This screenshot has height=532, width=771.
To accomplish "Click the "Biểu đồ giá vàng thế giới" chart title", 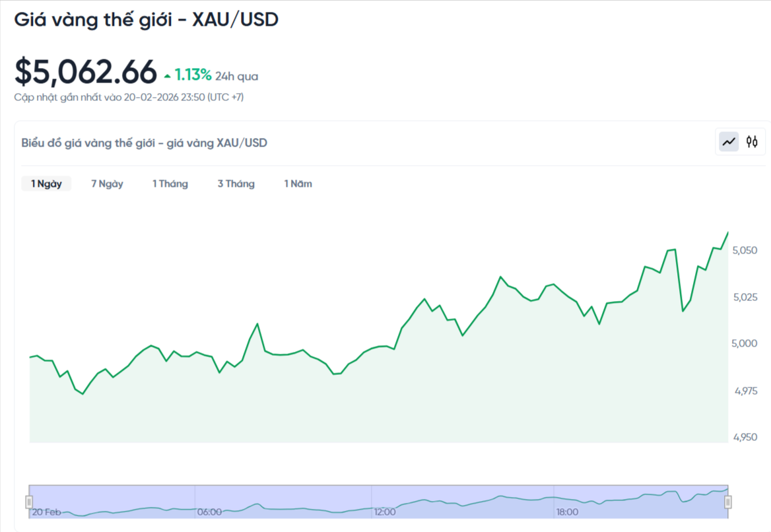I will [x=144, y=143].
